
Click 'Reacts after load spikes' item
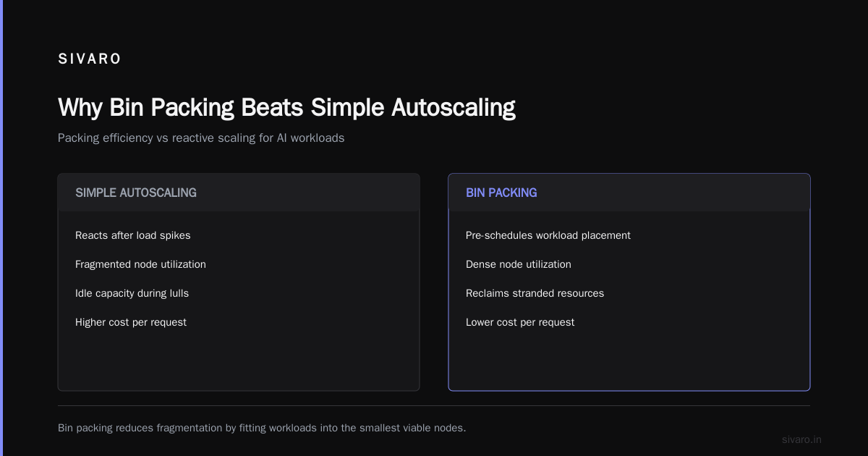click(133, 235)
